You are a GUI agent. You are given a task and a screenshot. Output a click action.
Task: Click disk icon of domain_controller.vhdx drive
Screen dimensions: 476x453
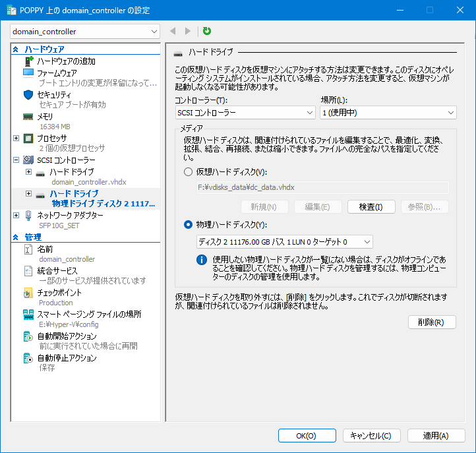(x=40, y=174)
